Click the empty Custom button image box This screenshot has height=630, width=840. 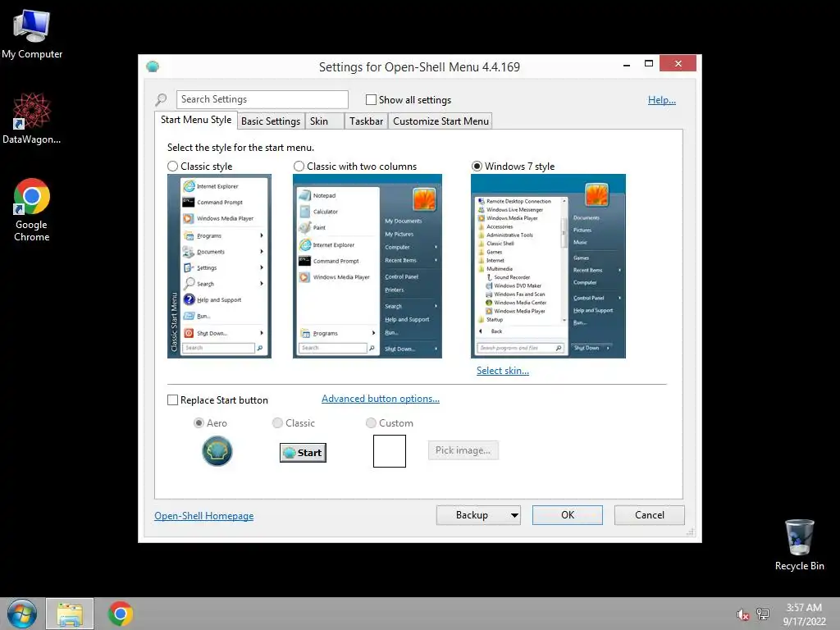[x=390, y=451]
